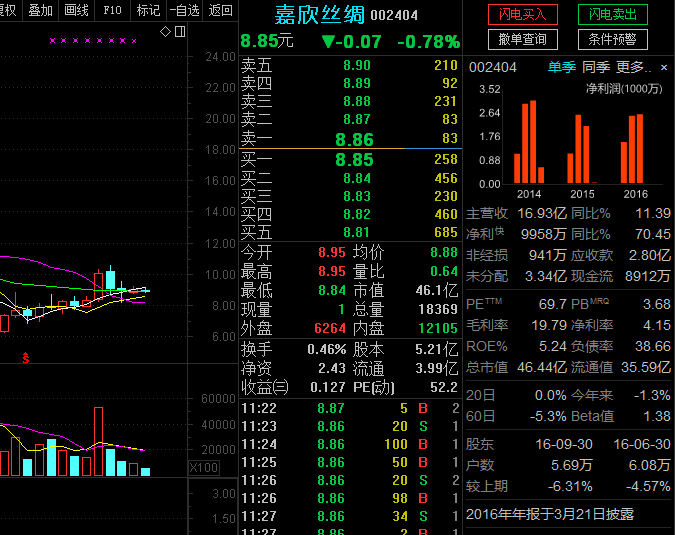The height and width of the screenshot is (535, 675).
Task: Switch to the 单季 tab
Action: pos(562,67)
